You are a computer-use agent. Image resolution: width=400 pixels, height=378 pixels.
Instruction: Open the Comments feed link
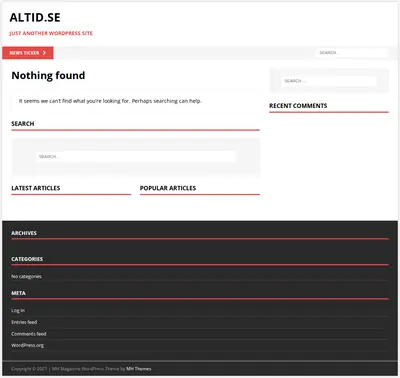[29, 334]
